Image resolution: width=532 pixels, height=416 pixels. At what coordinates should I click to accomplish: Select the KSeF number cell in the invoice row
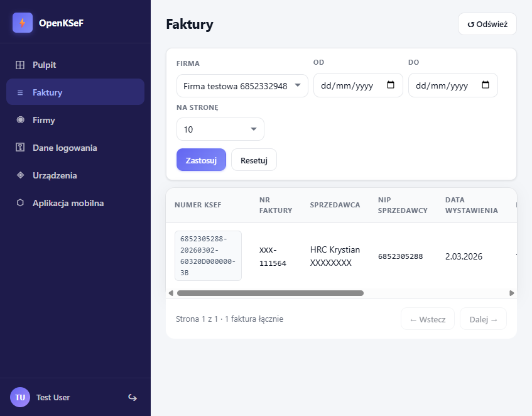coord(208,256)
